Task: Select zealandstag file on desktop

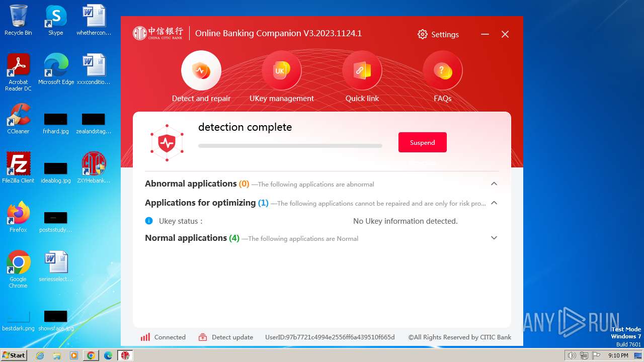Action: [x=94, y=124]
